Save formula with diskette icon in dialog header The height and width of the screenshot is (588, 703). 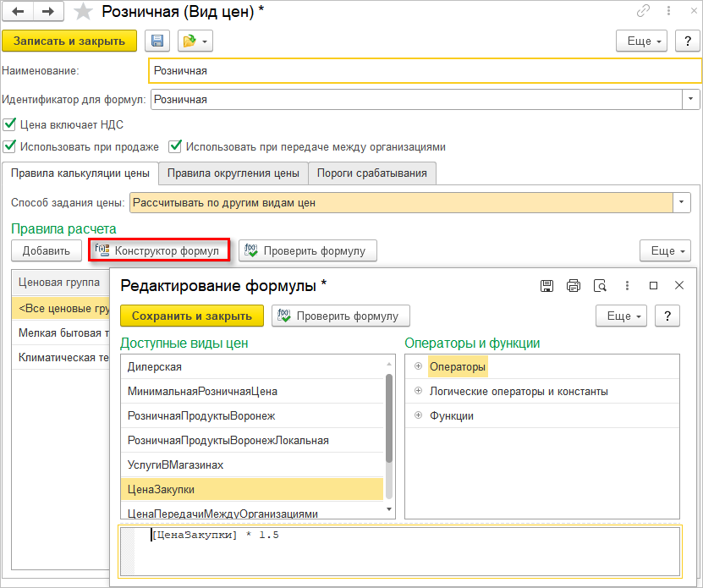point(546,285)
